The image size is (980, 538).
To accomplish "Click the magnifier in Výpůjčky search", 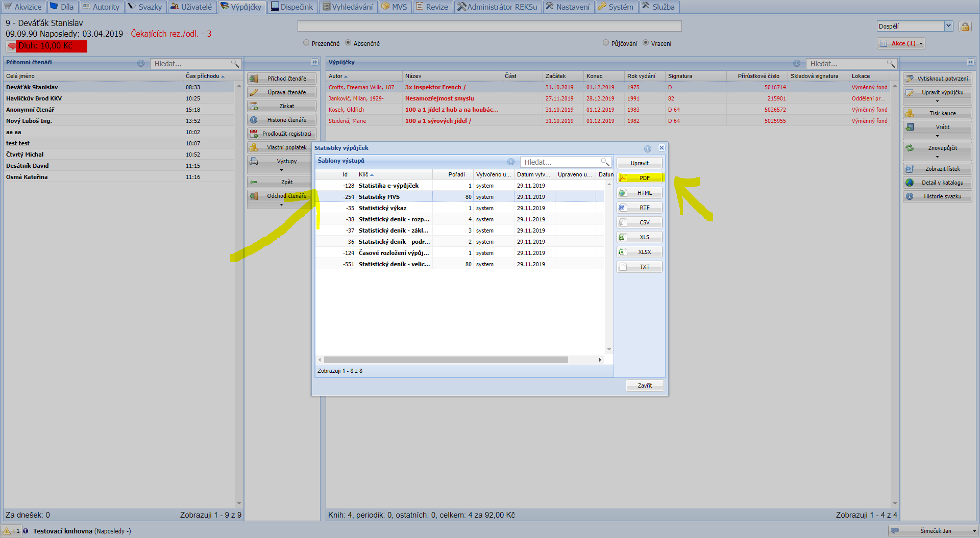I will point(891,64).
